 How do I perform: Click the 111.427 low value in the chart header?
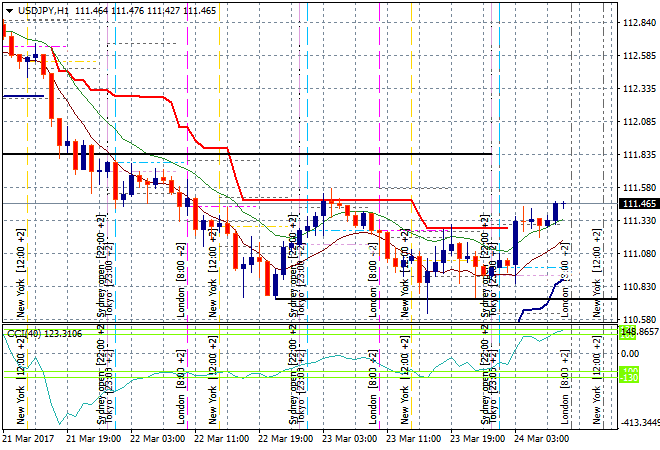point(164,11)
